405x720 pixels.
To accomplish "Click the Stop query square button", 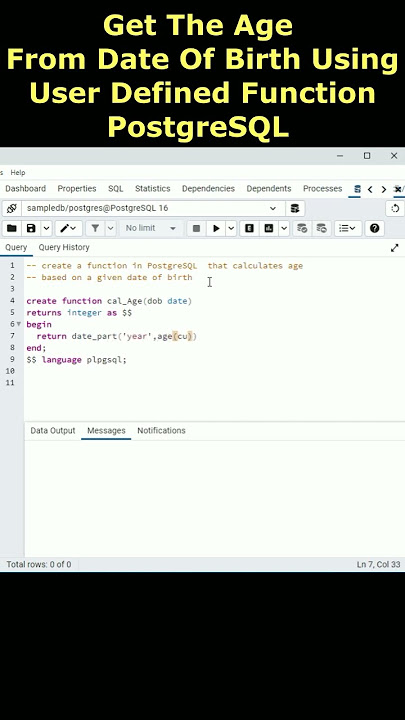I will [197, 228].
